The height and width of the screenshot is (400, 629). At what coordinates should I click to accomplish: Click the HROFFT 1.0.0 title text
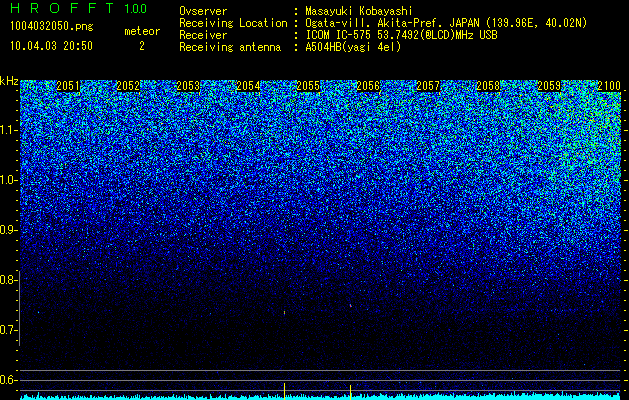[x=79, y=8]
